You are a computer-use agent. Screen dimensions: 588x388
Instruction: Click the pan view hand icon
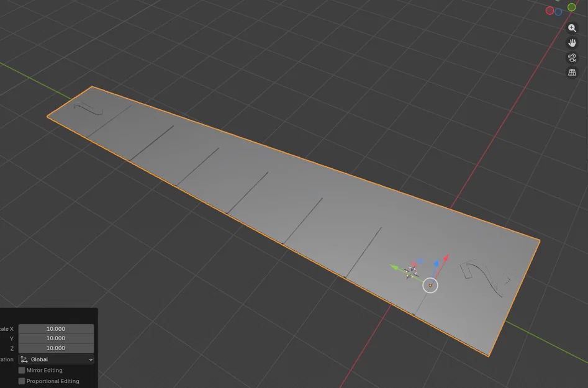pyautogui.click(x=572, y=43)
